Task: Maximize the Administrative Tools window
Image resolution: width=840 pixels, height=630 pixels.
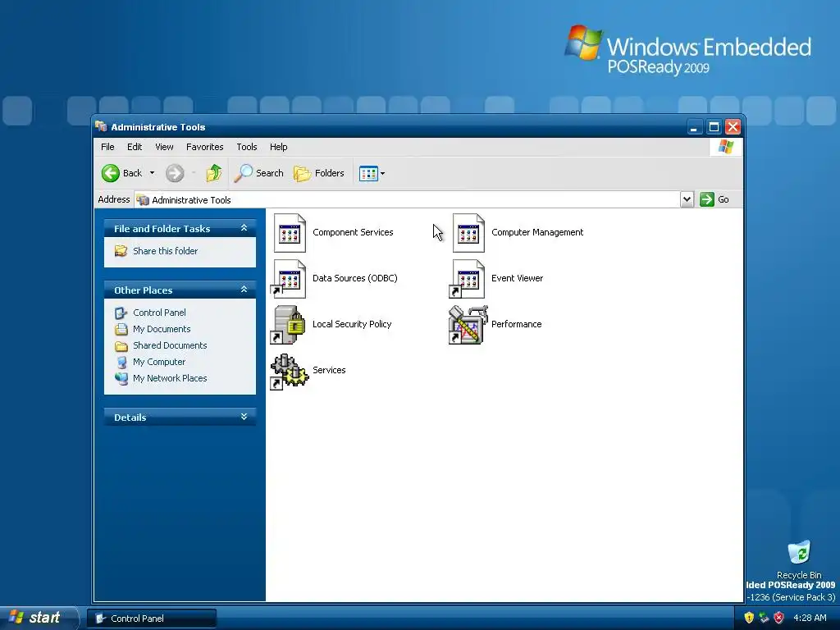Action: [714, 127]
